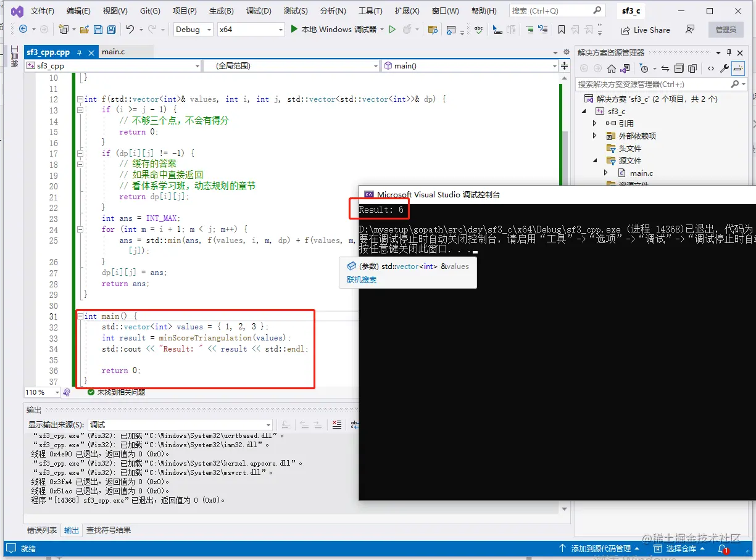Click the code cleanup brush icon
Image resolution: width=756 pixels, height=560 pixels.
tap(67, 392)
